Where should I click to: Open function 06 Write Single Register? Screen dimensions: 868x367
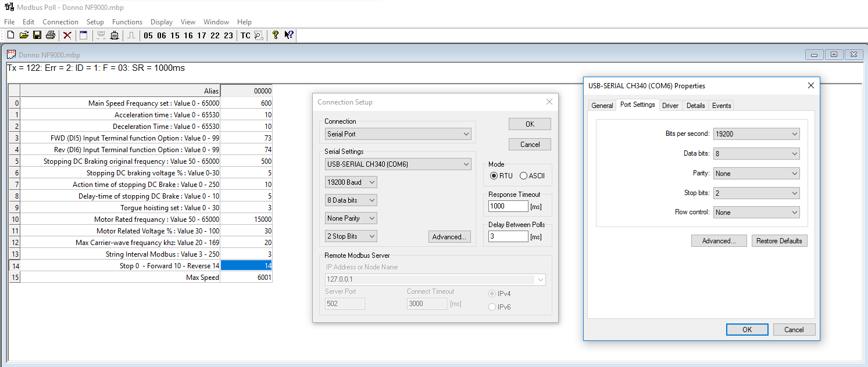click(162, 35)
